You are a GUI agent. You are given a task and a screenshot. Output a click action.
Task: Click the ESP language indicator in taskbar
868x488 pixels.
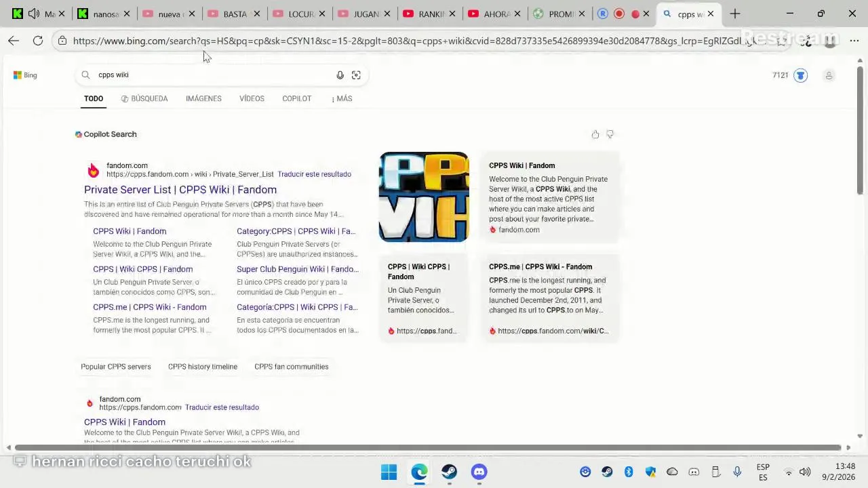763,472
